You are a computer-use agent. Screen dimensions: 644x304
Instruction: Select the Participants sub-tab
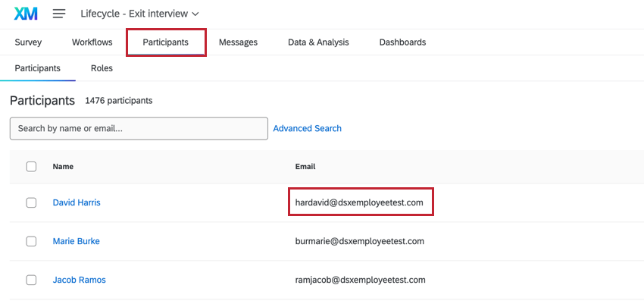37,68
